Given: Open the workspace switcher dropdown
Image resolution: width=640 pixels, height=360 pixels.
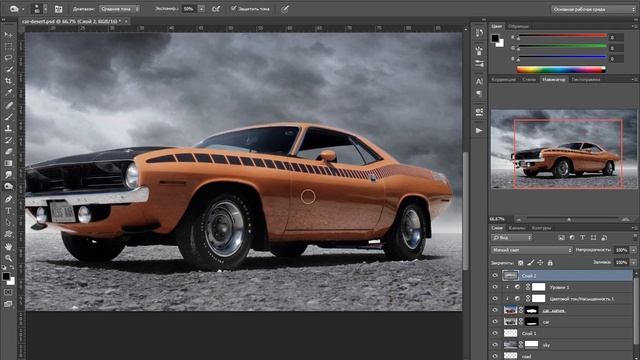Looking at the screenshot, I should pos(593,9).
